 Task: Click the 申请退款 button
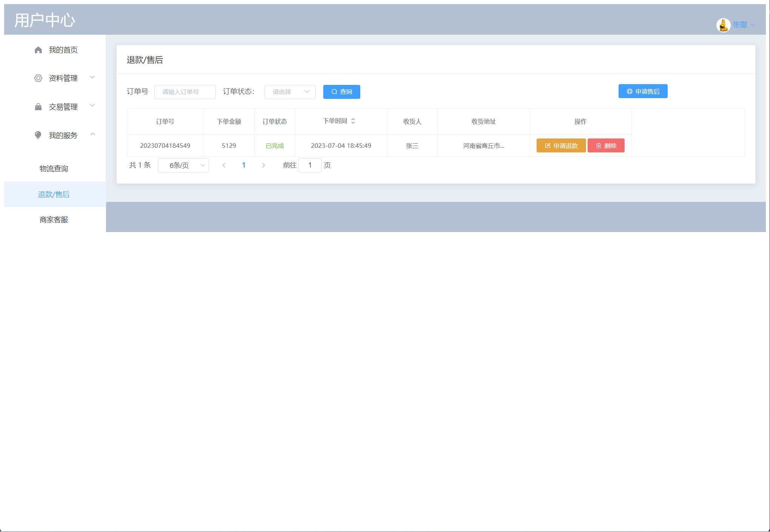point(561,146)
